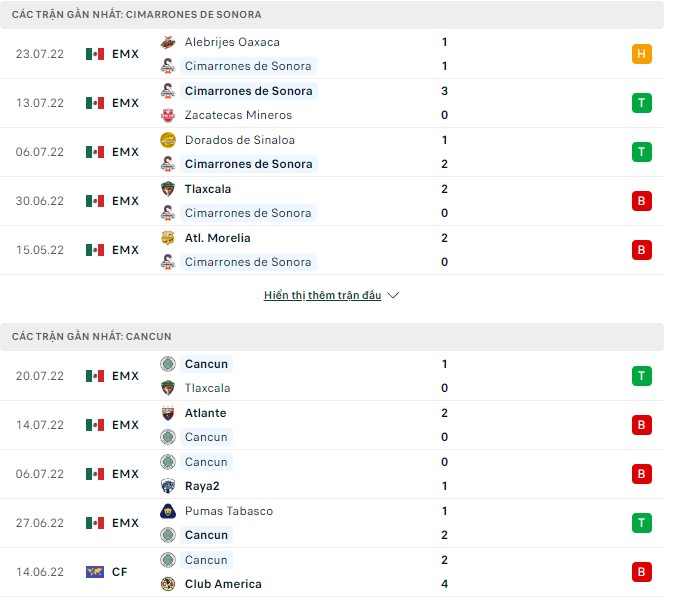
Task: Click the CF competition flag on 14.06.22
Action: [x=95, y=572]
